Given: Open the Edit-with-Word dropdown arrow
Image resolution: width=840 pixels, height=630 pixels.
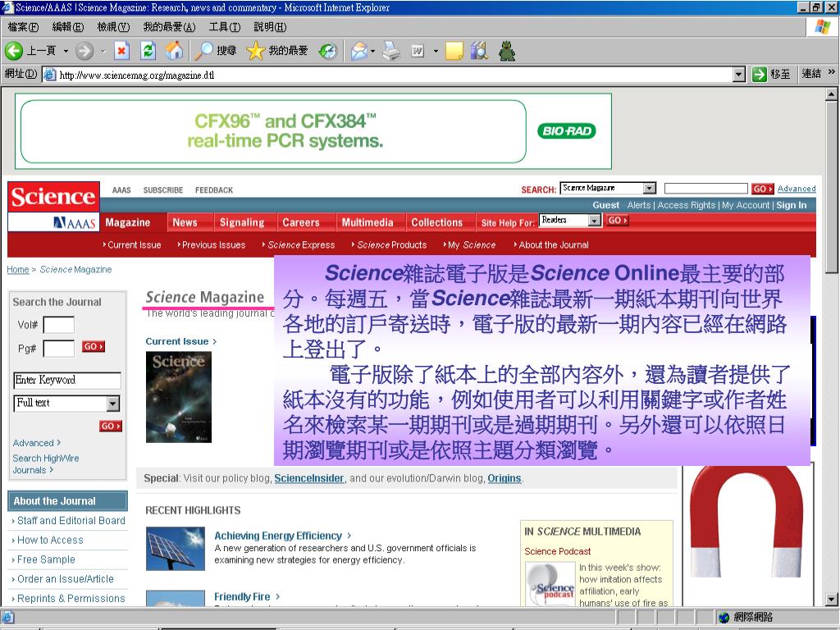Looking at the screenshot, I should point(436,52).
